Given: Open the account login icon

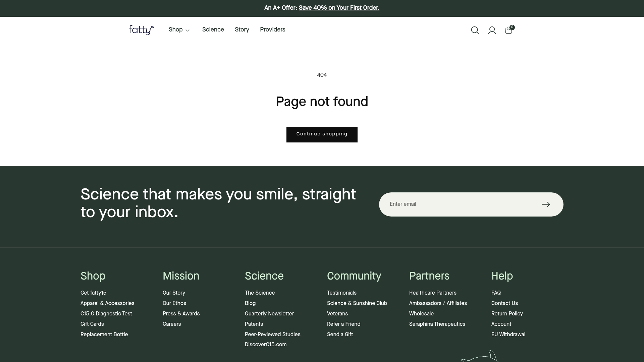Looking at the screenshot, I should click(x=492, y=30).
